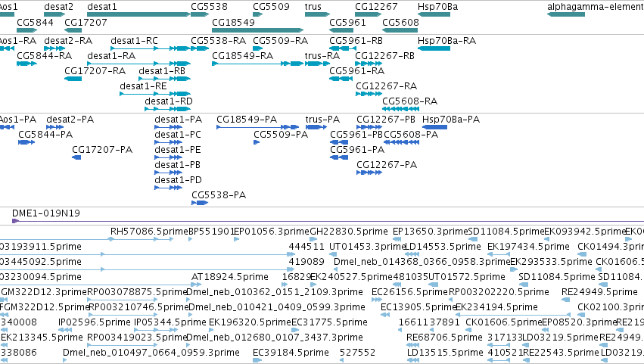Click the Hsp70Ba gene label
Screen dimensions: 644x364
pyautogui.click(x=437, y=7)
